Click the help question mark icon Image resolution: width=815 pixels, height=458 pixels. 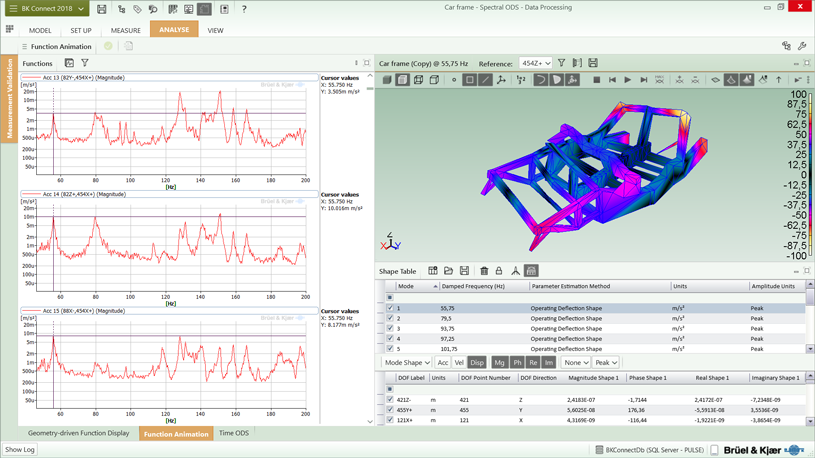click(x=244, y=9)
